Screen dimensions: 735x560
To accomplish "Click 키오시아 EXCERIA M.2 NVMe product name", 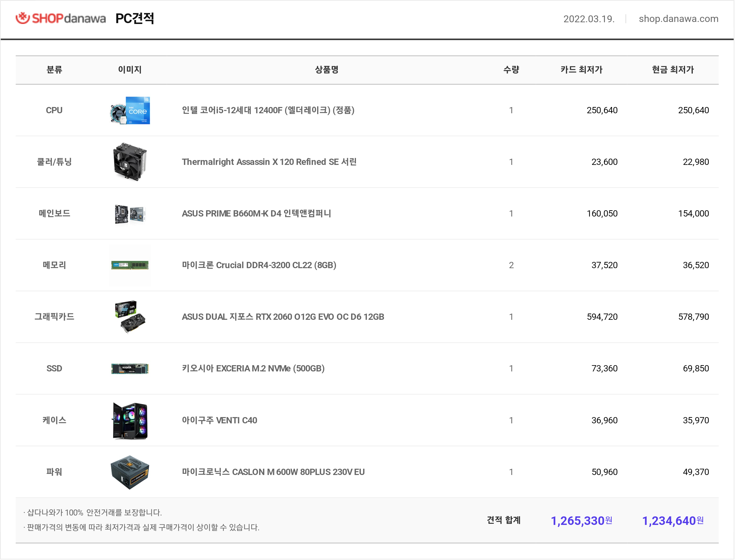I will 253,369.
